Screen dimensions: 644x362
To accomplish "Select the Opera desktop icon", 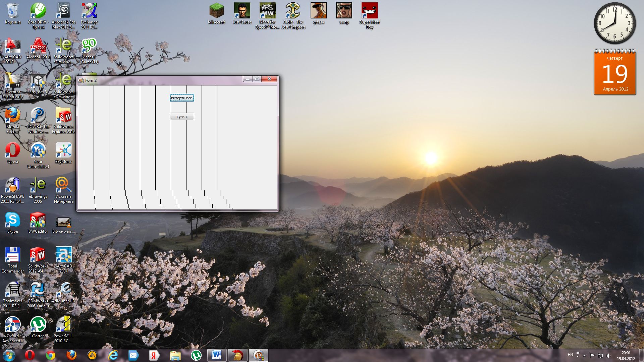I will (13, 153).
